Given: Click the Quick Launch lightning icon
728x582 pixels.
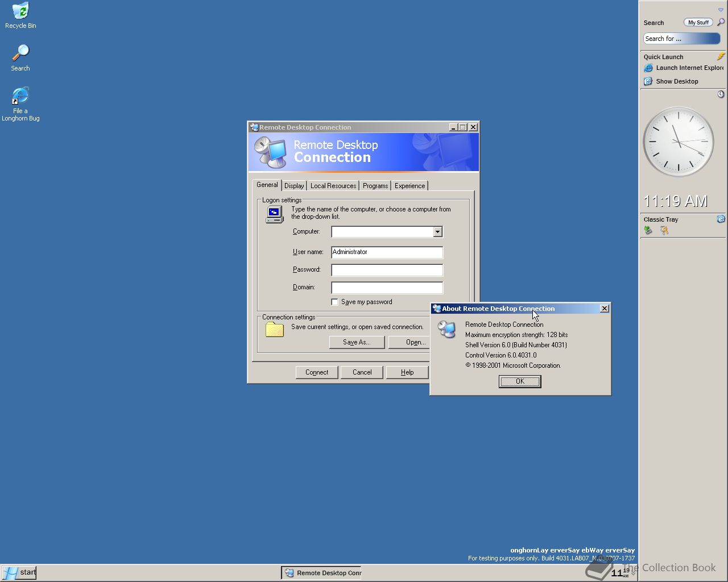Looking at the screenshot, I should 721,56.
